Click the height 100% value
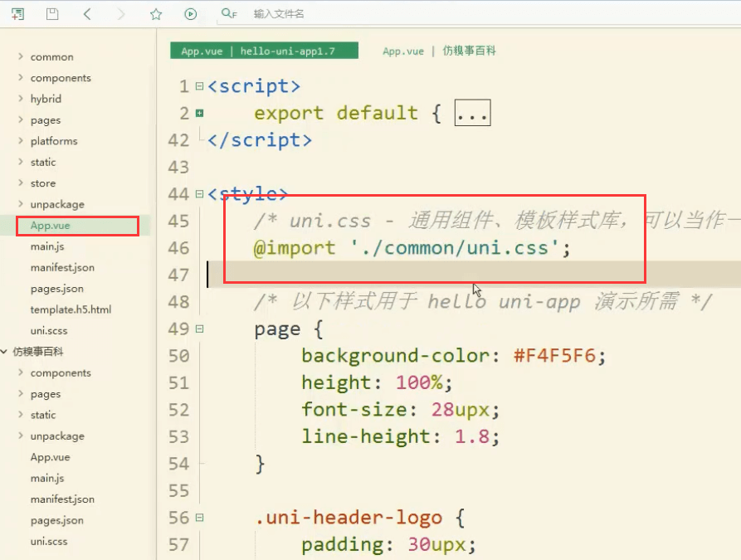The width and height of the screenshot is (741, 560). [419, 382]
